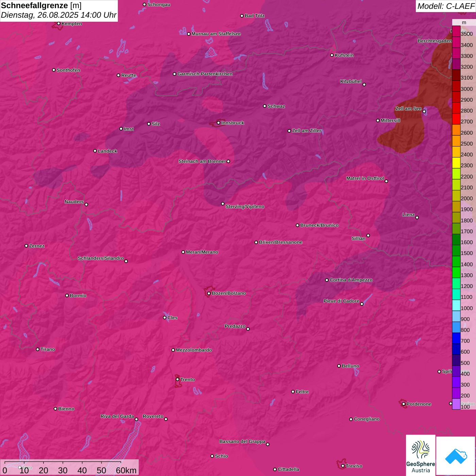Click the Schlanders/Silandro label

point(101,258)
